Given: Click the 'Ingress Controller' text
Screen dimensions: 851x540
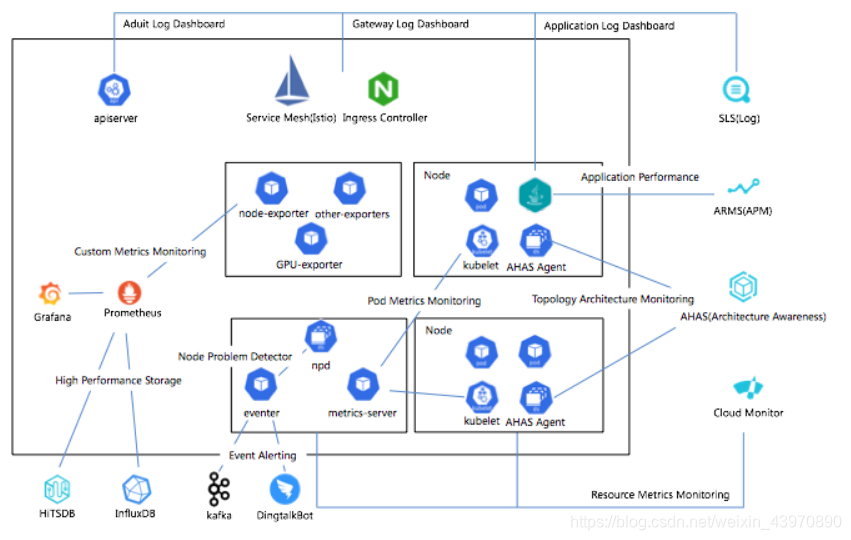Looking at the screenshot, I should (385, 118).
